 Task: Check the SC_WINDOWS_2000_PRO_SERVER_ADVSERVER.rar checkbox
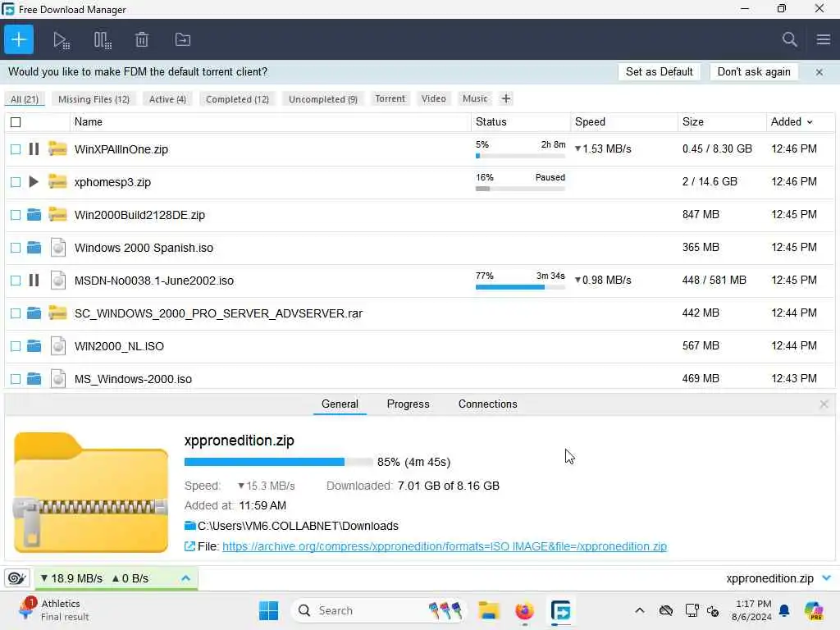click(x=16, y=313)
